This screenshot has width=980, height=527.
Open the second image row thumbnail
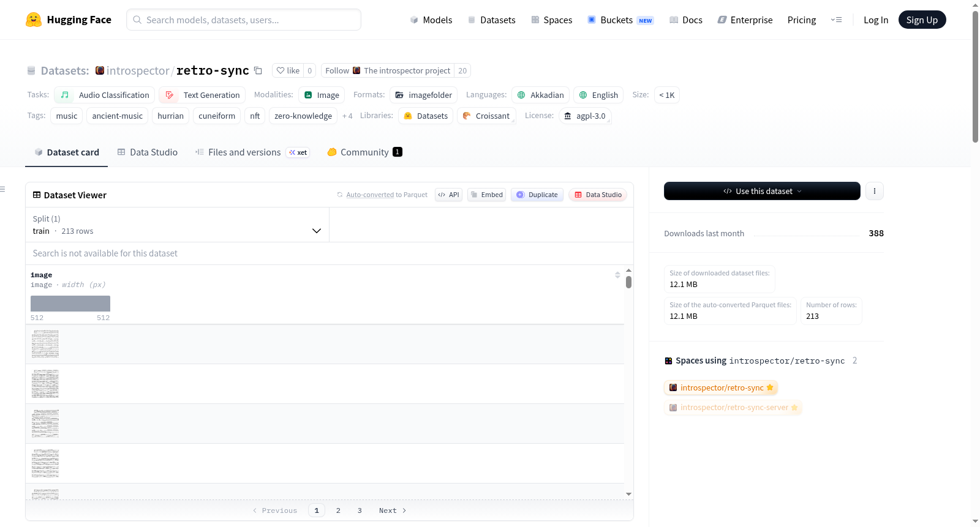[45, 384]
